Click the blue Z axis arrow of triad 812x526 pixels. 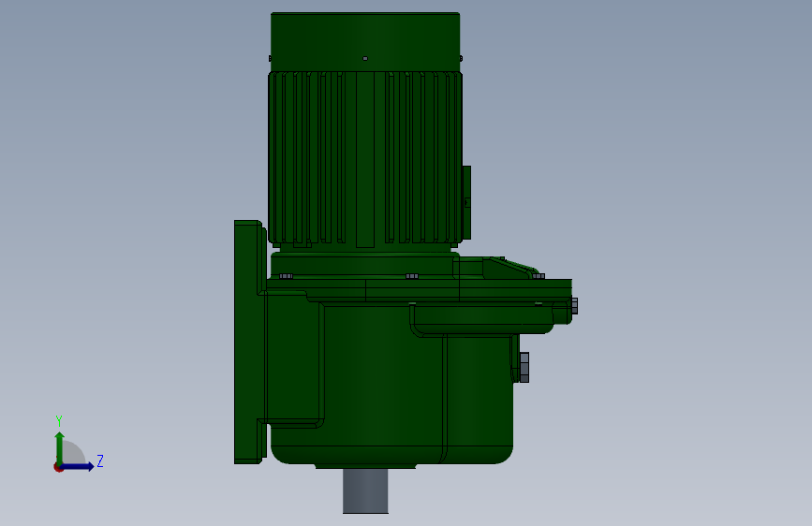[x=78, y=466]
